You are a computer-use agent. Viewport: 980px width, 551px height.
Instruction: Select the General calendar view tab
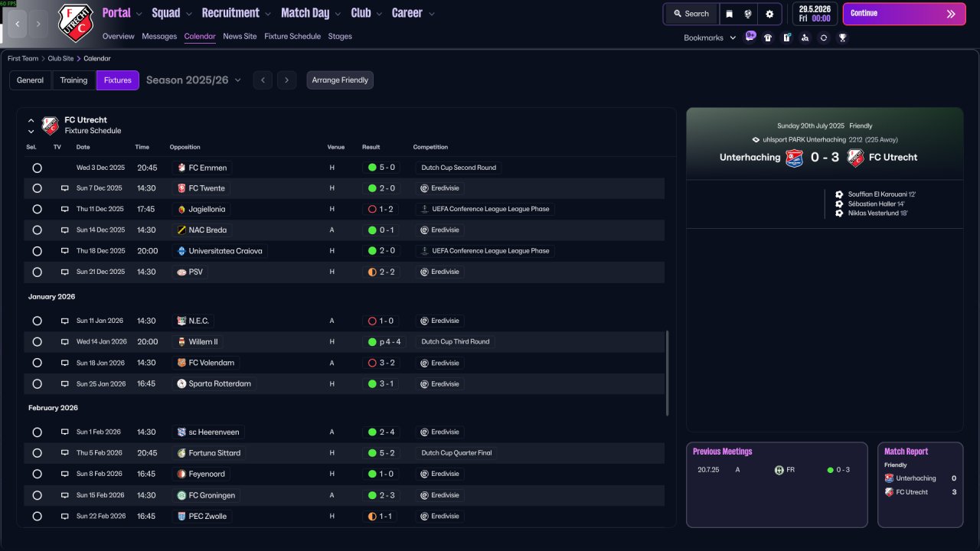(31, 80)
